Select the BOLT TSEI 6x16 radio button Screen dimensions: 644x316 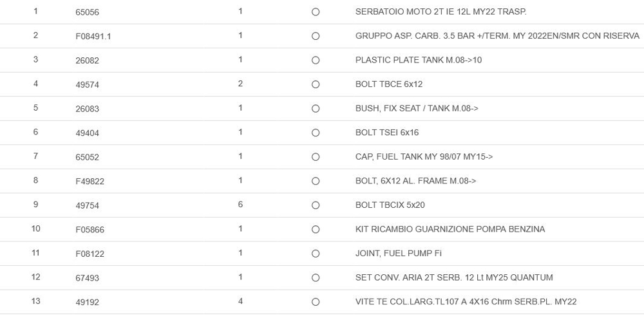316,133
